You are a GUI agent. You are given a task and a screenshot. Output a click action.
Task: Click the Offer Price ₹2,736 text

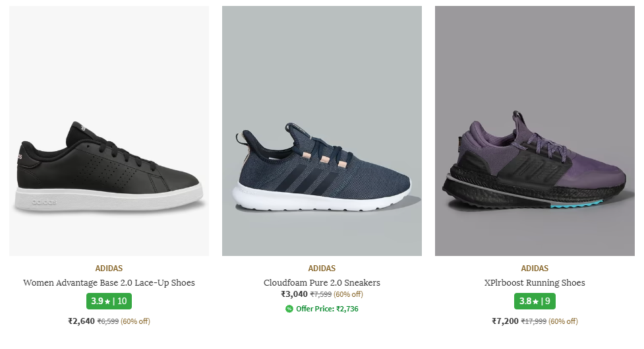tap(327, 309)
